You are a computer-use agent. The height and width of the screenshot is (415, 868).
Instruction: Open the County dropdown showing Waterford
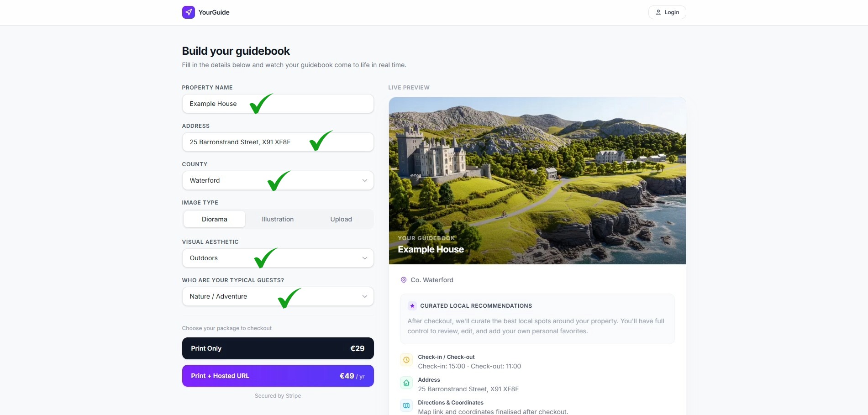(278, 180)
